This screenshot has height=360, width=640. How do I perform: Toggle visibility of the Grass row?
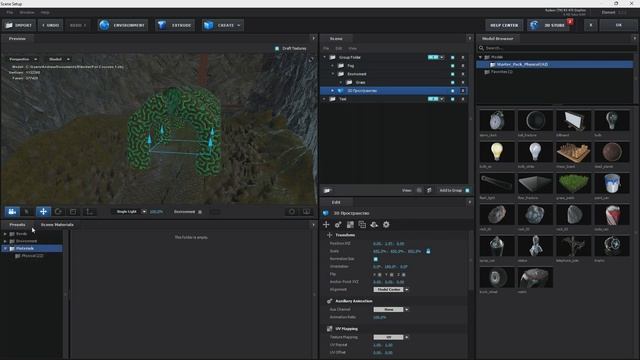pyautogui.click(x=452, y=82)
